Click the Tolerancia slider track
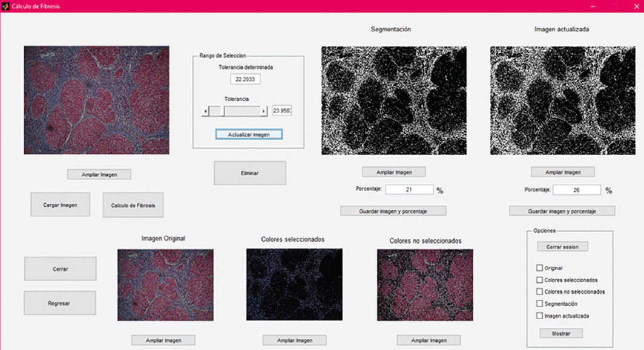The width and height of the screenshot is (644, 350). tap(242, 111)
